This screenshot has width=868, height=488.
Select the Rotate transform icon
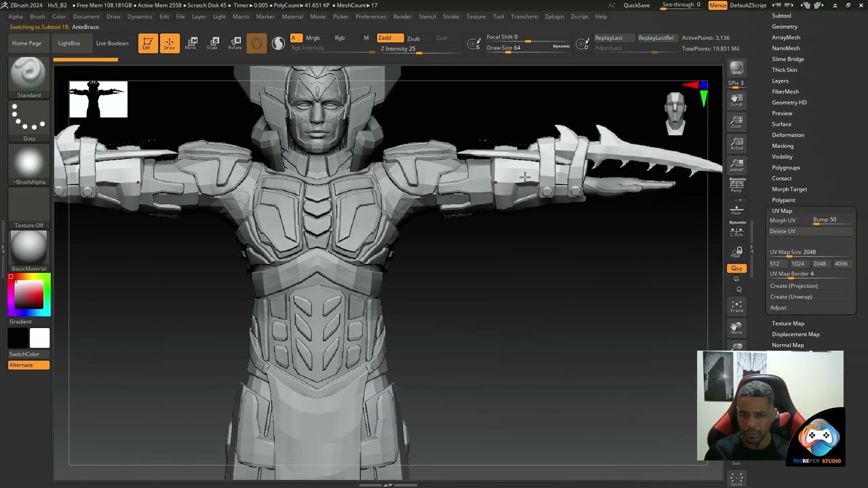pyautogui.click(x=235, y=43)
